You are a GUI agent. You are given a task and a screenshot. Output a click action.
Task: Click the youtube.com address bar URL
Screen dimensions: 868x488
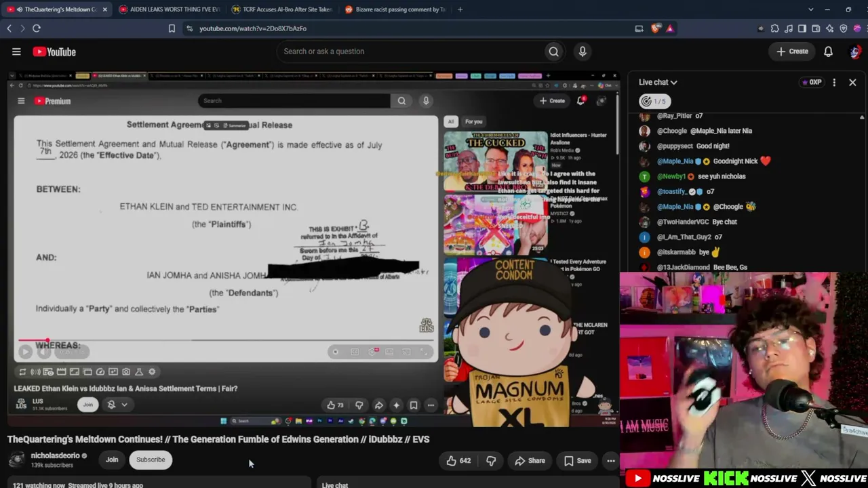point(253,28)
